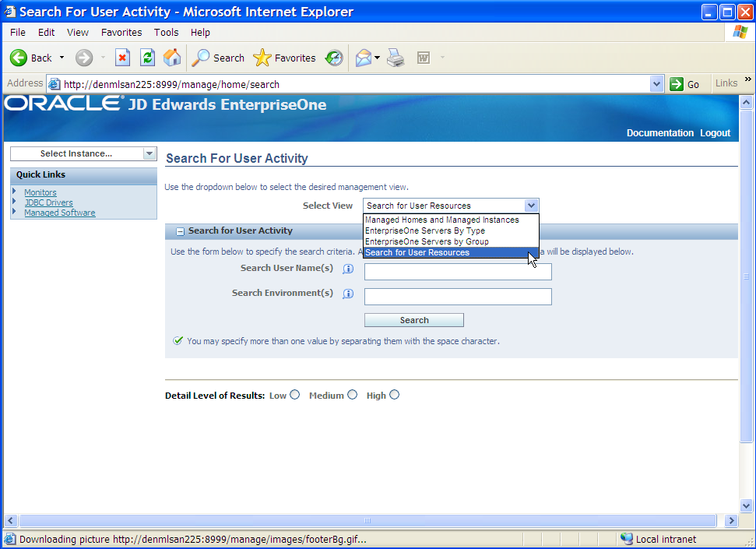Image resolution: width=756 pixels, height=549 pixels.
Task: Click the info icon beside Search User Name(s)
Action: 347,269
